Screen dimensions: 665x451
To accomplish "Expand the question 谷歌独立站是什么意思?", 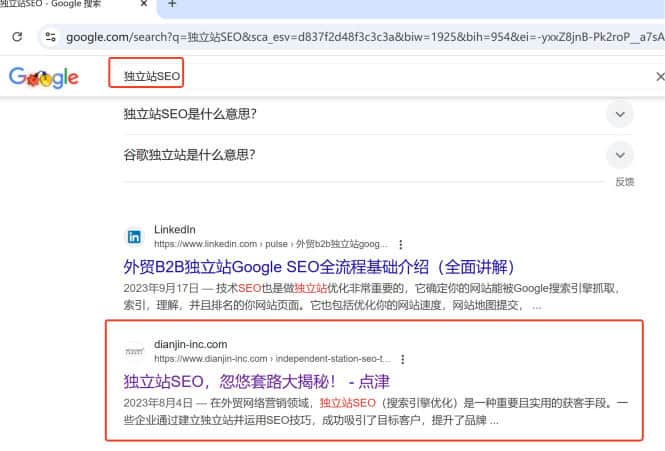I will coord(620,155).
